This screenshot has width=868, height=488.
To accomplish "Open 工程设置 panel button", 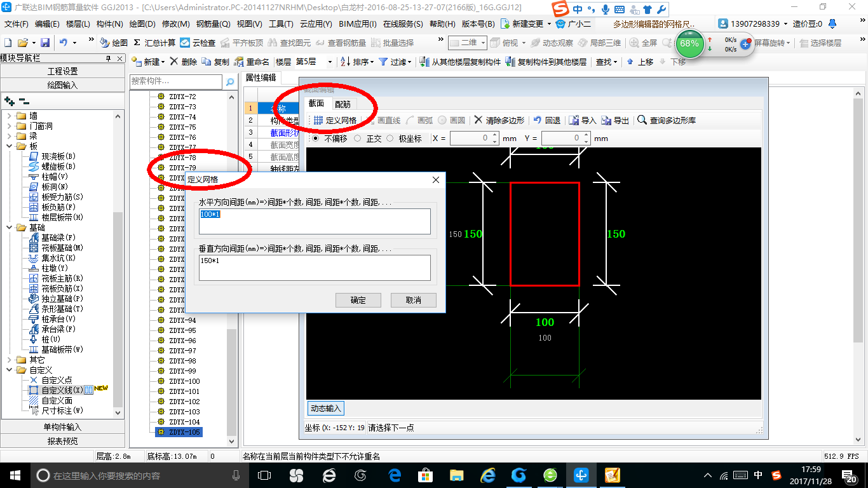I will click(x=62, y=71).
